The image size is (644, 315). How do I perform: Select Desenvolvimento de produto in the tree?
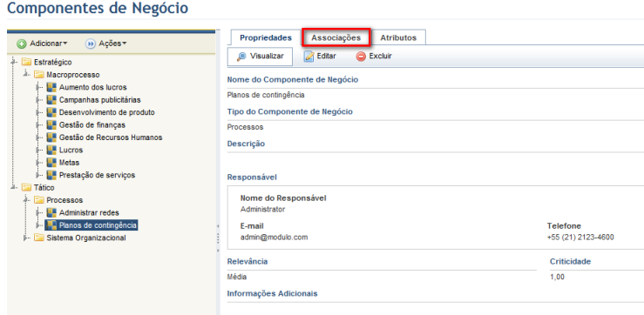pos(107,112)
